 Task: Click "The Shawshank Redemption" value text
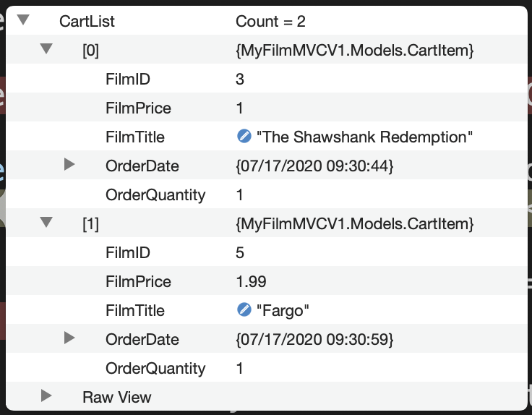365,137
